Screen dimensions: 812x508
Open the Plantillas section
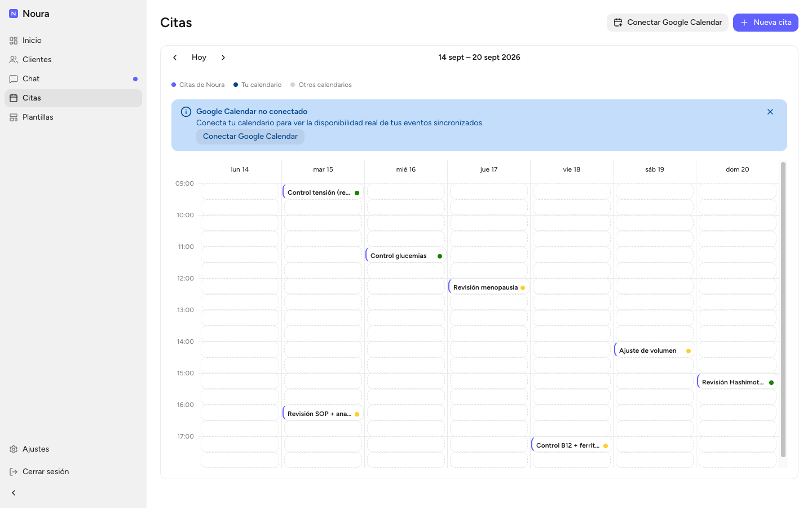[73, 117]
